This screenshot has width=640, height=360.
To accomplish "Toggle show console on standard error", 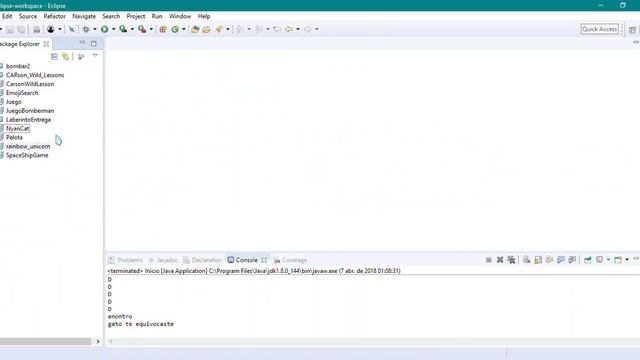I will click(x=572, y=260).
